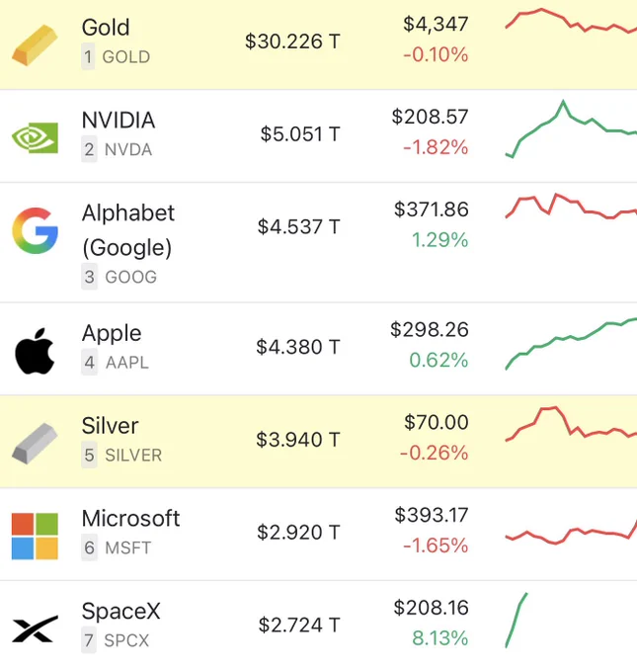Click the Gold bar icon

click(35, 45)
